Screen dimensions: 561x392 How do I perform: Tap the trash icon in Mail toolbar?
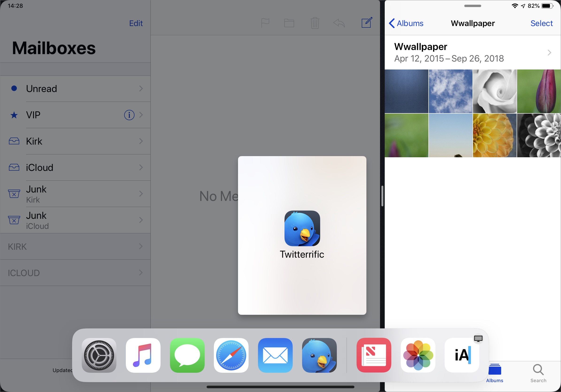click(315, 23)
